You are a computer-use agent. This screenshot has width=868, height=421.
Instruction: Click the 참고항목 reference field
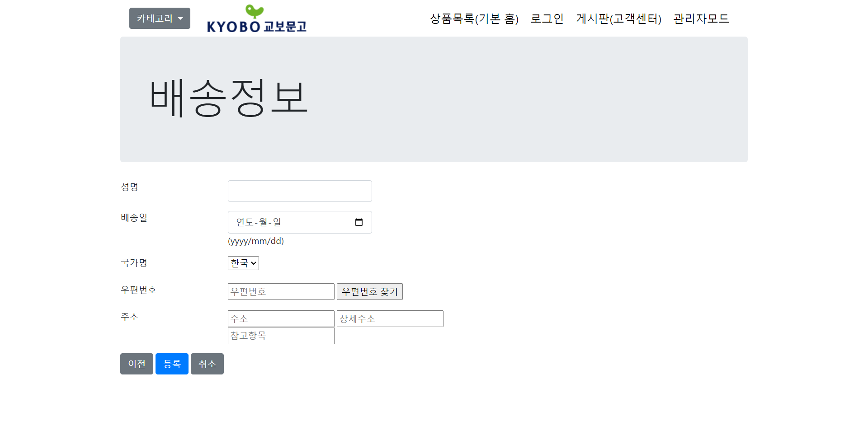[281, 335]
